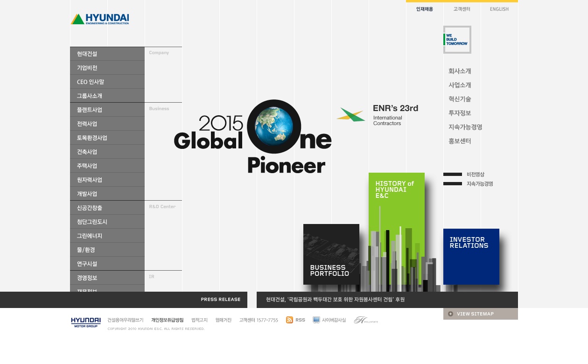
Task: Open 현대건설 in the left sidebar
Action: pos(107,54)
